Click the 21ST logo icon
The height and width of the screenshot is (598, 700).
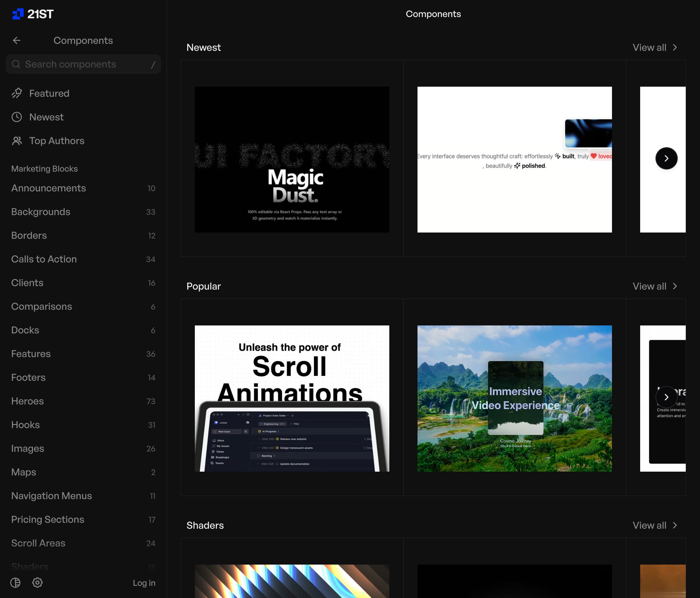pos(18,14)
